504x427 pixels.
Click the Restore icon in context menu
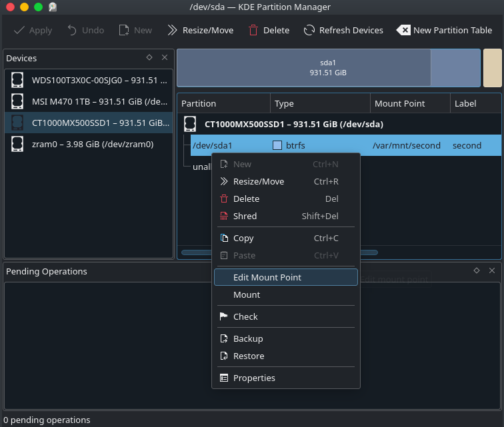[224, 356]
